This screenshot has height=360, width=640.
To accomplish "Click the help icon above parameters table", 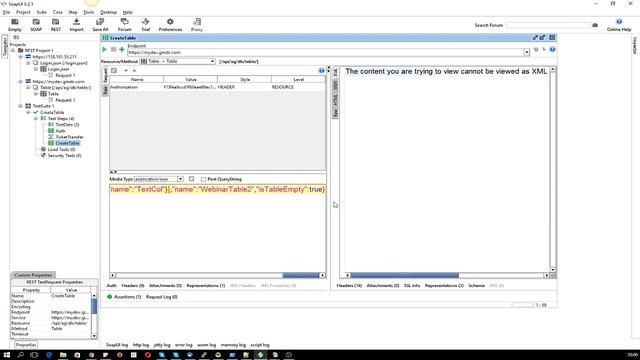I will tap(321, 71).
